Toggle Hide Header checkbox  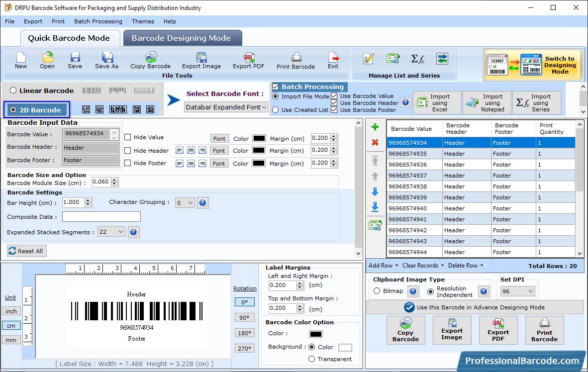point(127,150)
